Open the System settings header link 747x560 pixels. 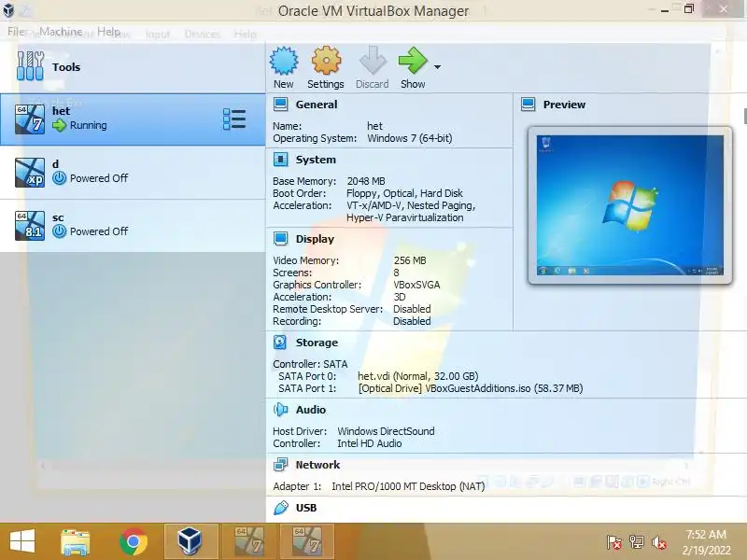(x=316, y=160)
